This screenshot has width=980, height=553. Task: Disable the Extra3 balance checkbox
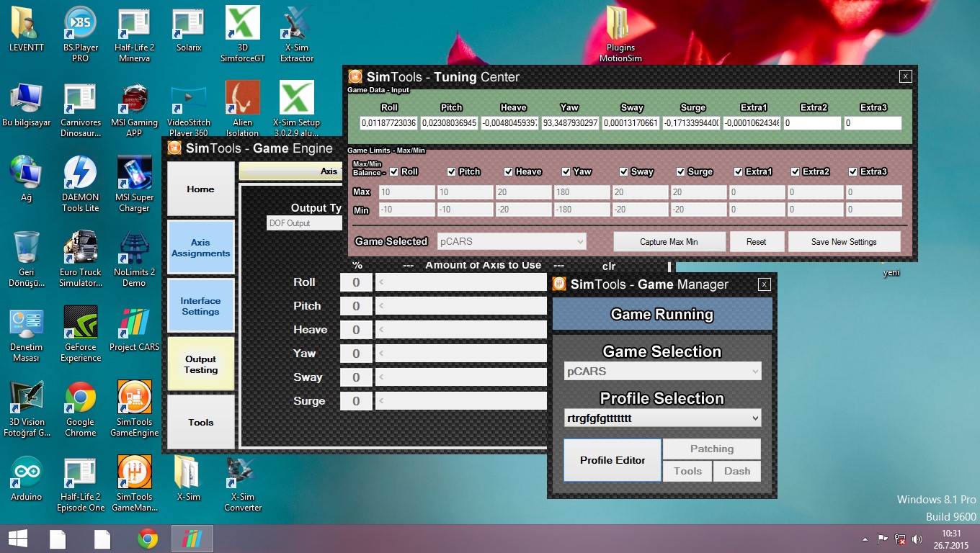tap(853, 171)
